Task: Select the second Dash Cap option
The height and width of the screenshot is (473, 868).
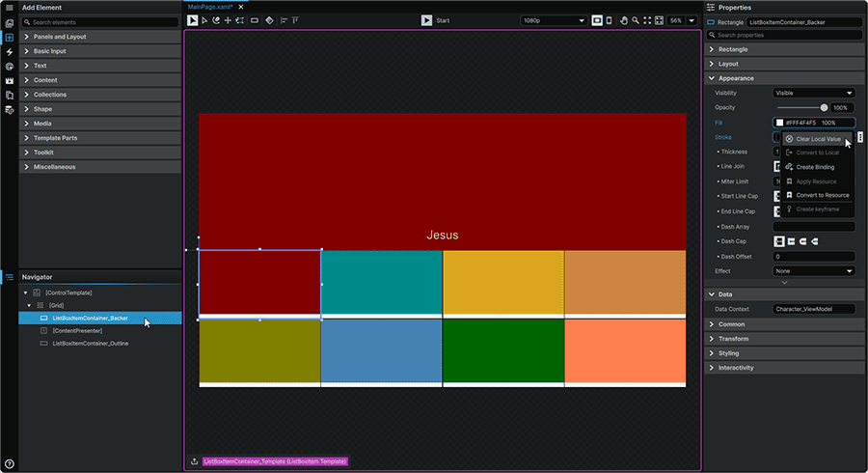Action: coord(791,241)
